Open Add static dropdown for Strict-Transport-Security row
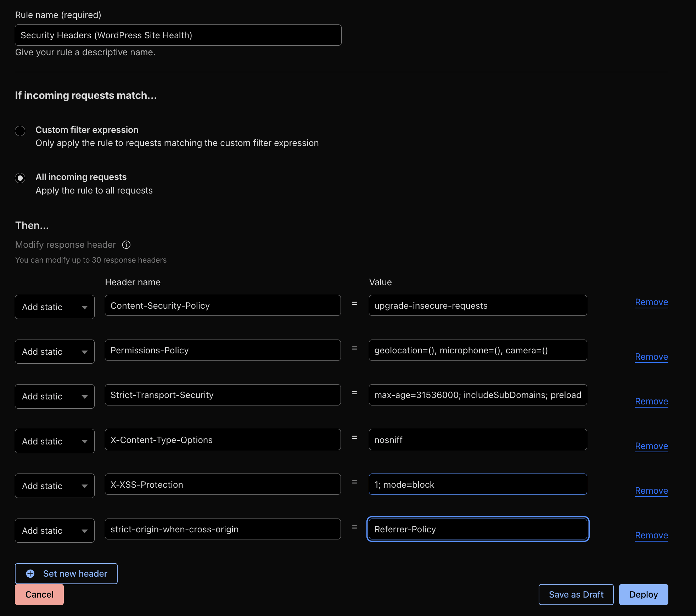Viewport: 696px width, 616px height. [x=55, y=396]
